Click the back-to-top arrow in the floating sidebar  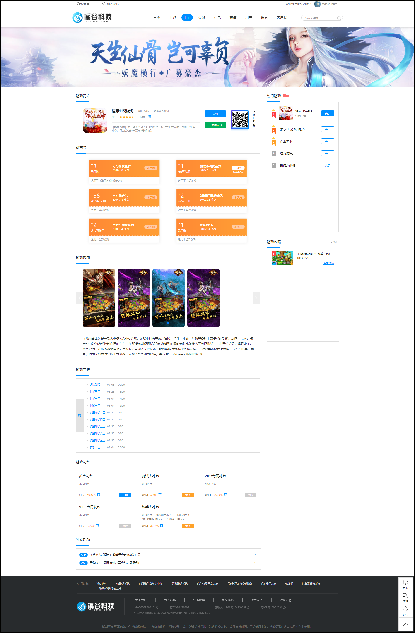point(406,624)
